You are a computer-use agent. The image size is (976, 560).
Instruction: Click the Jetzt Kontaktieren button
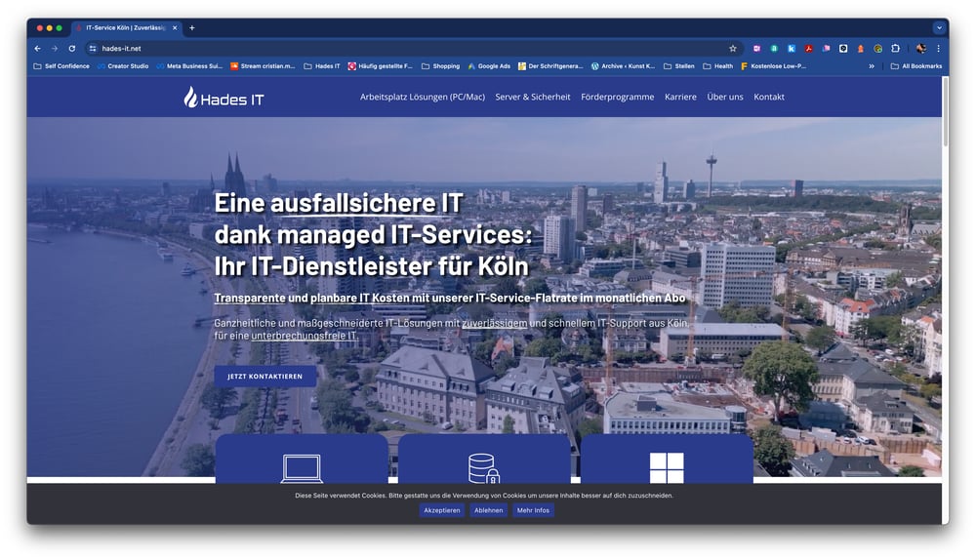coord(265,377)
